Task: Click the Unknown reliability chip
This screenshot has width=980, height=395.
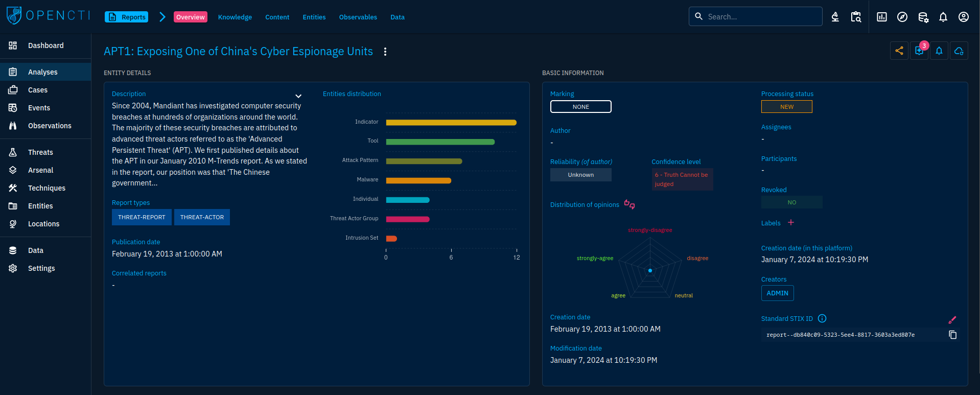Action: click(x=580, y=175)
